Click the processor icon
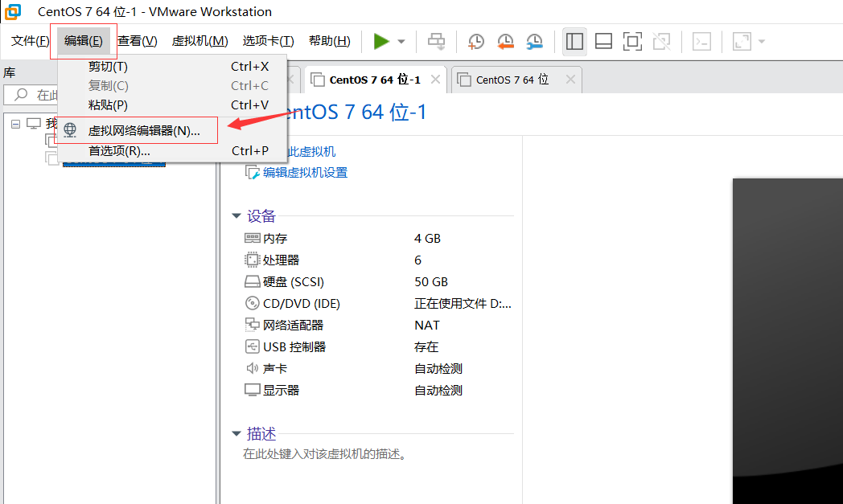 (252, 260)
